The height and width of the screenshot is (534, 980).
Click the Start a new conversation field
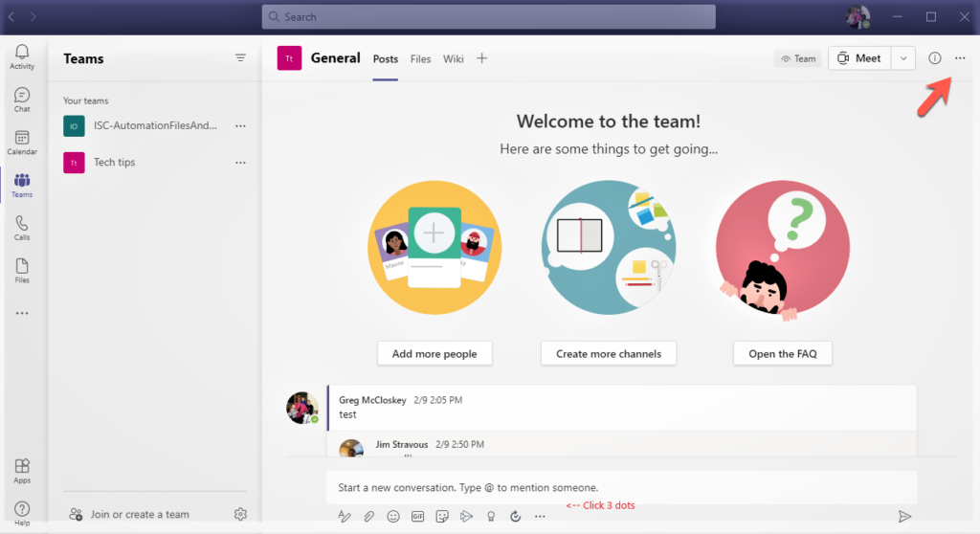(x=621, y=487)
